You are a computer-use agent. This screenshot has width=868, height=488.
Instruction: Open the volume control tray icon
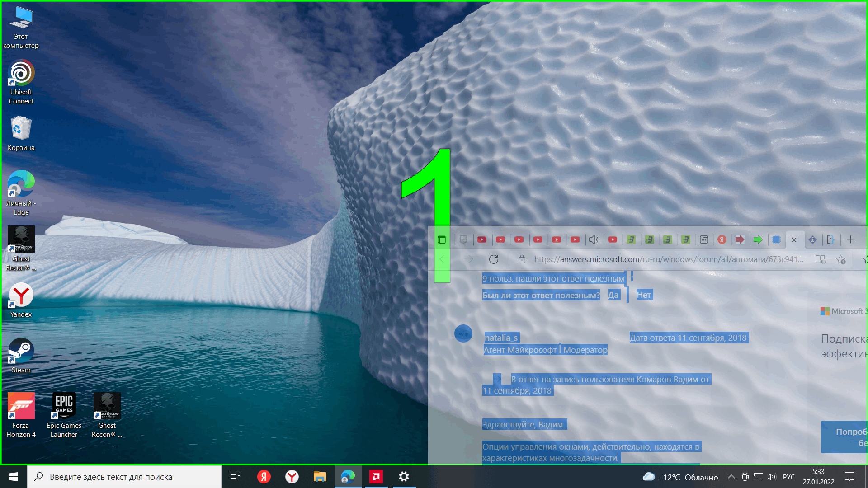pyautogui.click(x=771, y=477)
